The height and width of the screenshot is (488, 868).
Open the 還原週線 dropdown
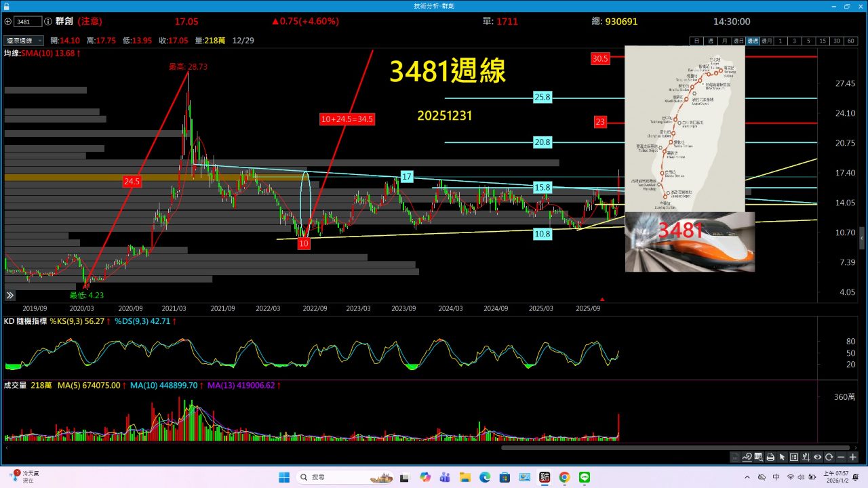click(22, 39)
